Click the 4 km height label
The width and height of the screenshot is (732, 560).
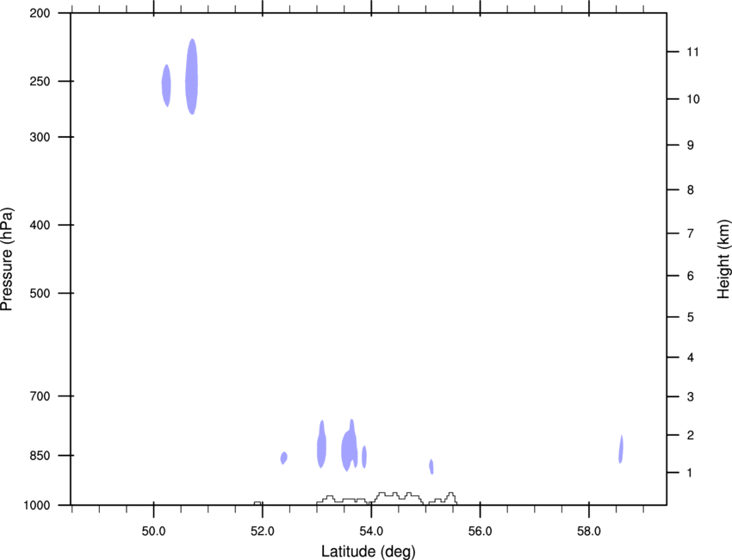tap(691, 358)
